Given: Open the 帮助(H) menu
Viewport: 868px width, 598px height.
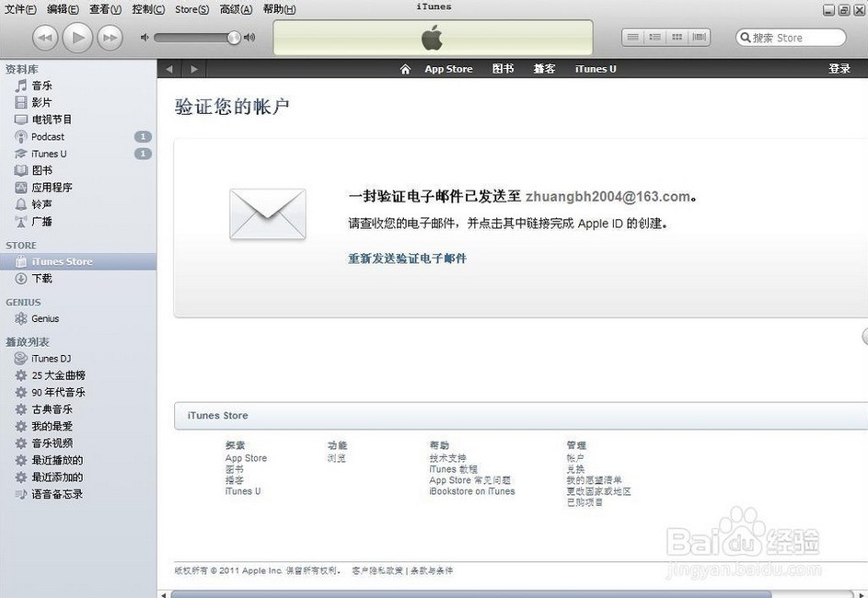Looking at the screenshot, I should (280, 9).
